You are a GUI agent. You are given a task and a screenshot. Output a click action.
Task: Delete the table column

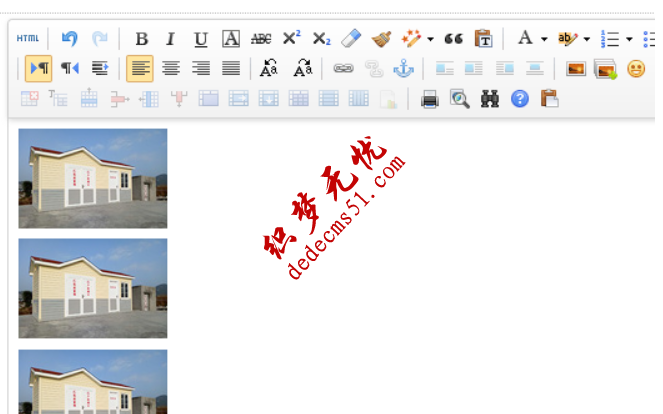pyautogui.click(x=179, y=99)
